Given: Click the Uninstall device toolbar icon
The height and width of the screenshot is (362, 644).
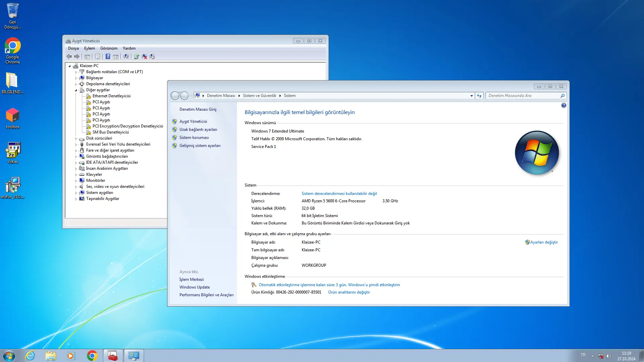Looking at the screenshot, I should coord(144,56).
